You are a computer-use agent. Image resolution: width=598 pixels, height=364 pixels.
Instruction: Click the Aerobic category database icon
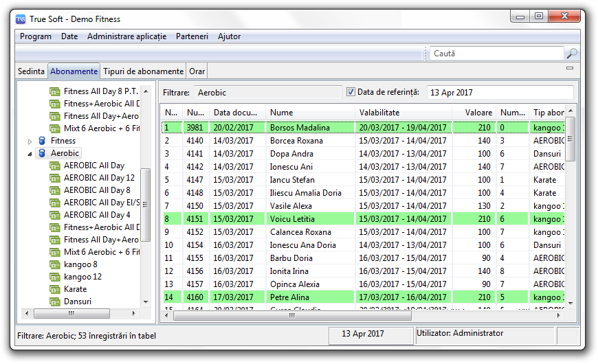[41, 153]
